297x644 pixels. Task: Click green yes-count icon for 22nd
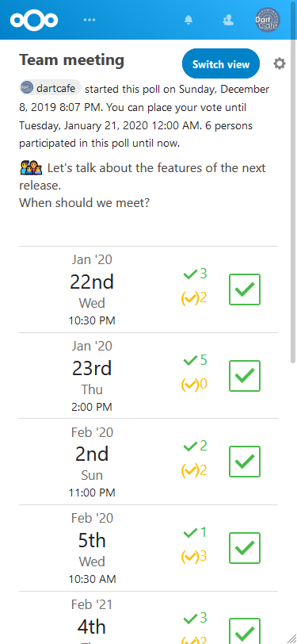(190, 274)
